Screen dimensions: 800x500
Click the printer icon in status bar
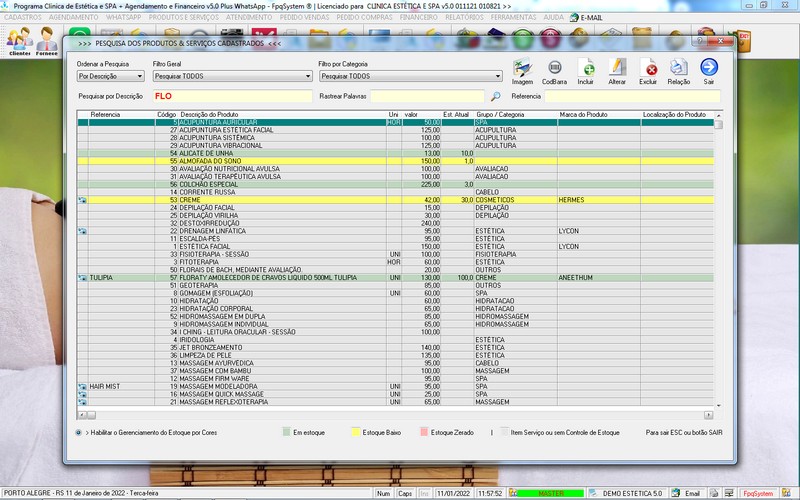point(714,493)
